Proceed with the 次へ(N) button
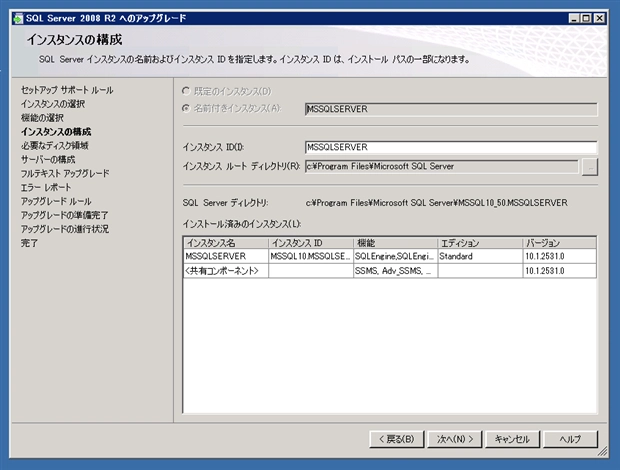 pos(455,439)
